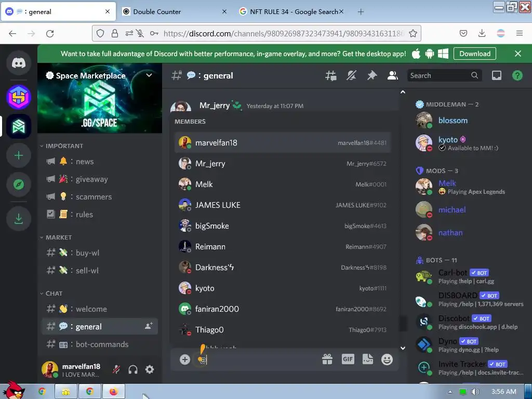Click Firefox icon in taskbar

click(114, 392)
